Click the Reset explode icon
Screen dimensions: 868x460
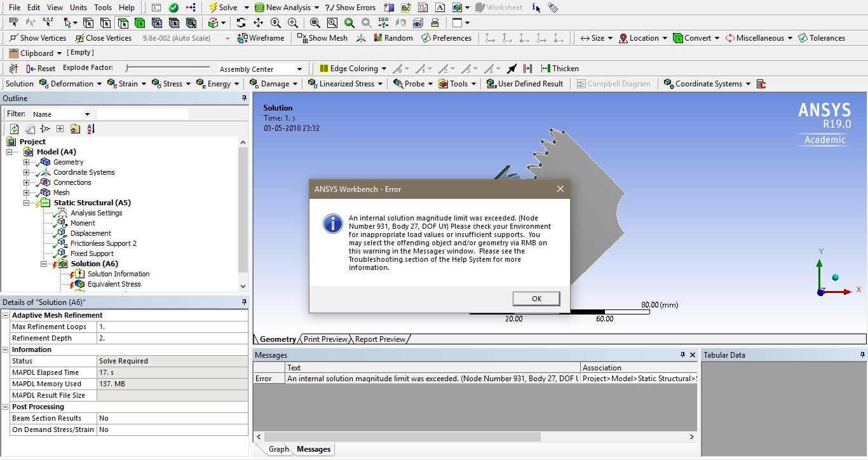point(31,69)
